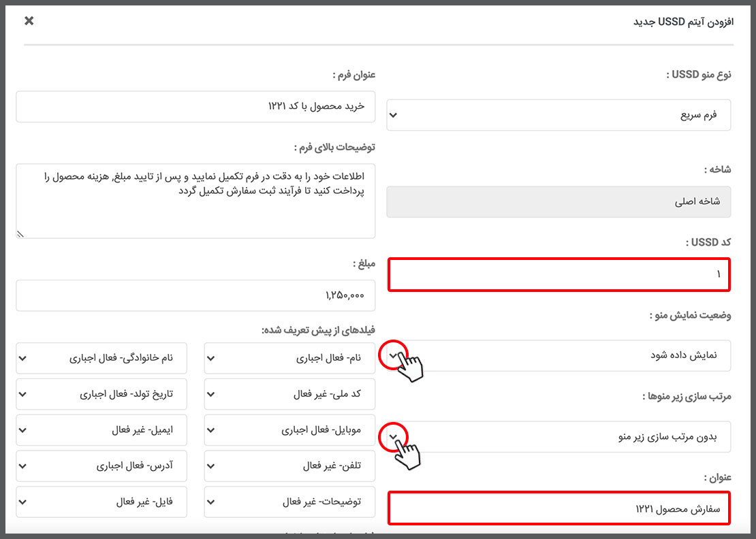The width and height of the screenshot is (756, 539).
Task: Open the فایل field dropdown
Action: point(101,502)
